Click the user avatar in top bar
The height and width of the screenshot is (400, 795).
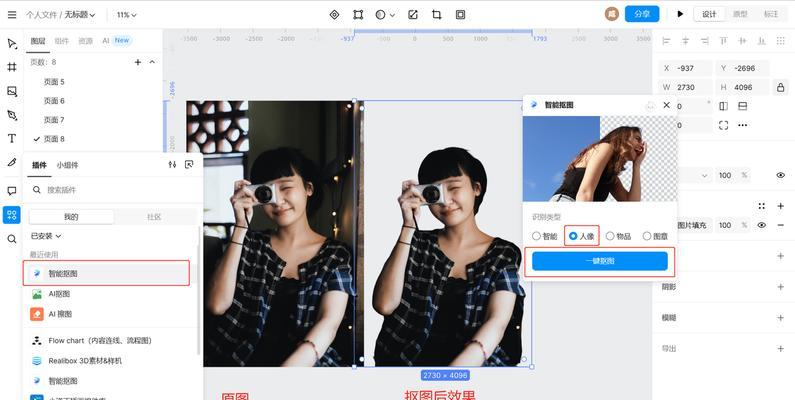[612, 14]
